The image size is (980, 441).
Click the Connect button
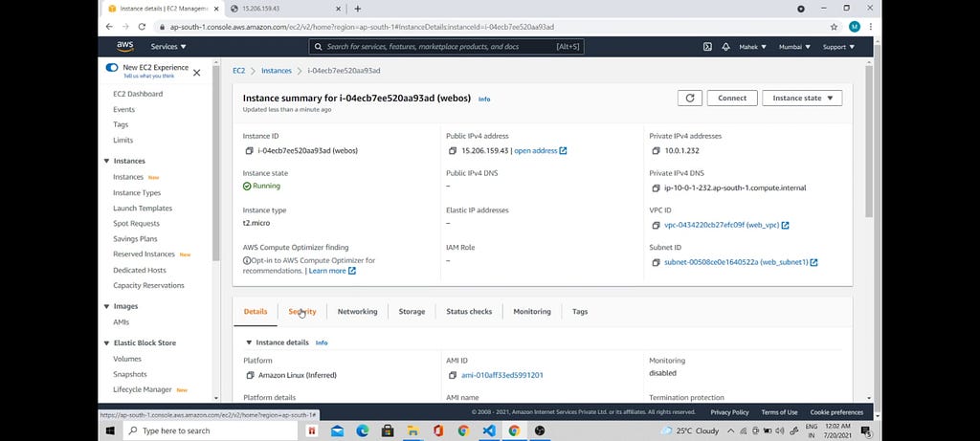pos(732,99)
